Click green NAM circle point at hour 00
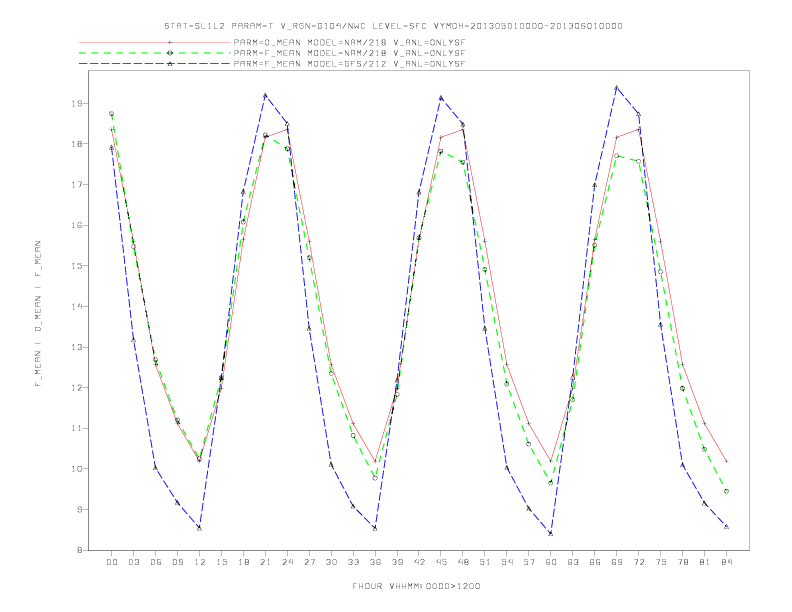 tap(112, 114)
